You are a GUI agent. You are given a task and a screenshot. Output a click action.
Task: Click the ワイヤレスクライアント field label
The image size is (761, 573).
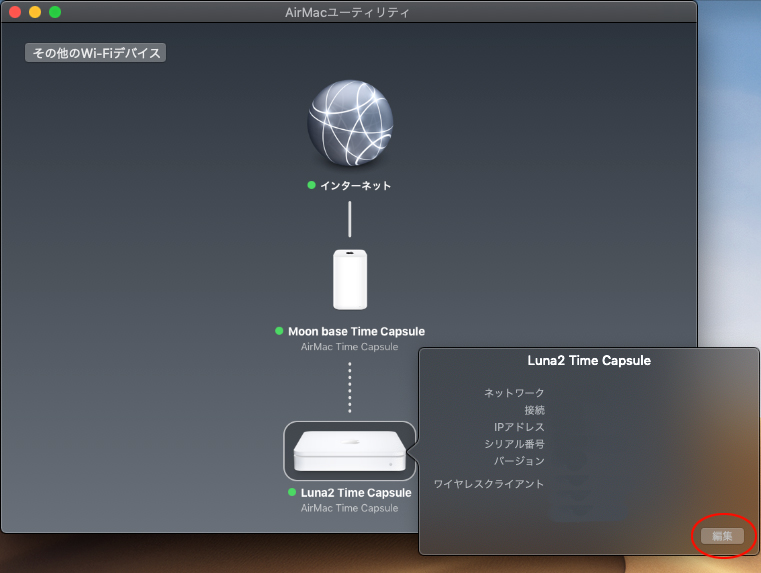click(x=489, y=484)
